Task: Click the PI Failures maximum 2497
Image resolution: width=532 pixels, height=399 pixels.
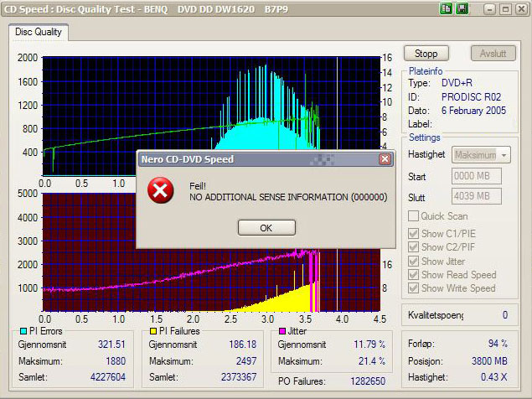Action: (x=246, y=361)
